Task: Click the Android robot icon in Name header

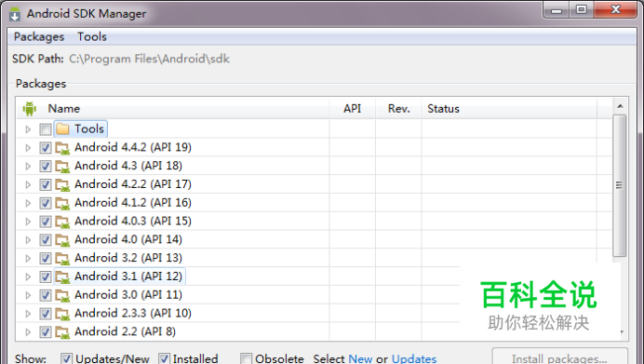Action: 29,109
